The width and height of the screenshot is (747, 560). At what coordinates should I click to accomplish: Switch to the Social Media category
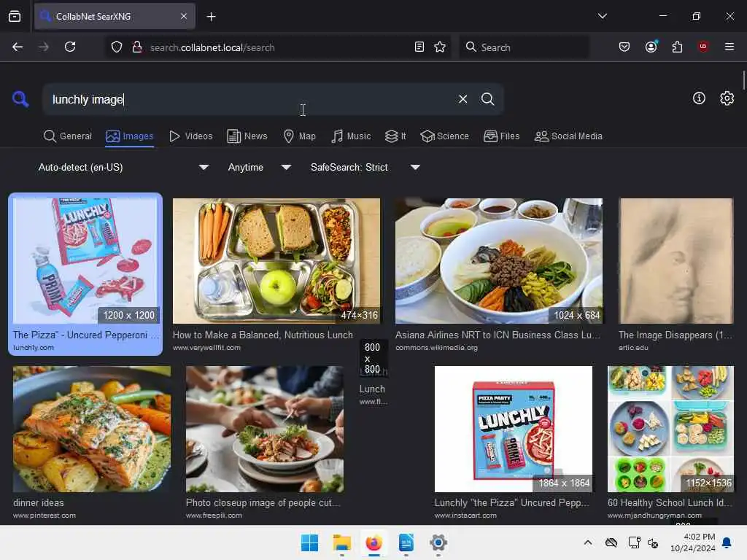coord(568,136)
